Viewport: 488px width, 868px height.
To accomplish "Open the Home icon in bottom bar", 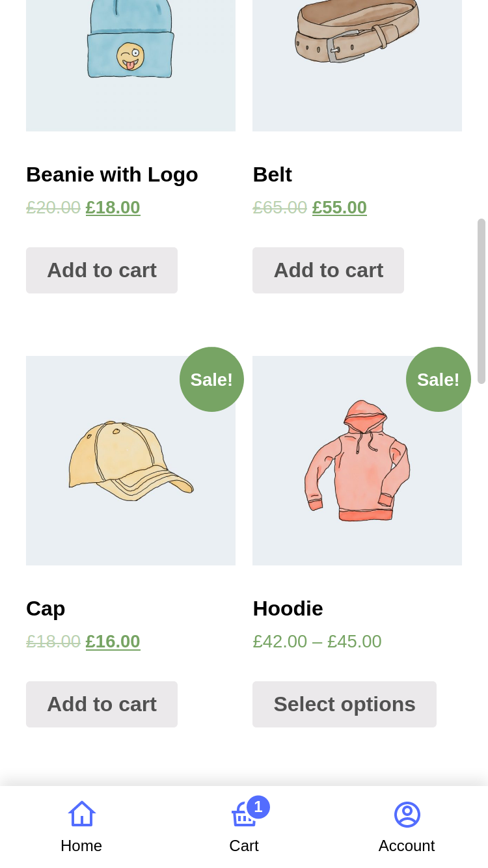I will [81, 814].
